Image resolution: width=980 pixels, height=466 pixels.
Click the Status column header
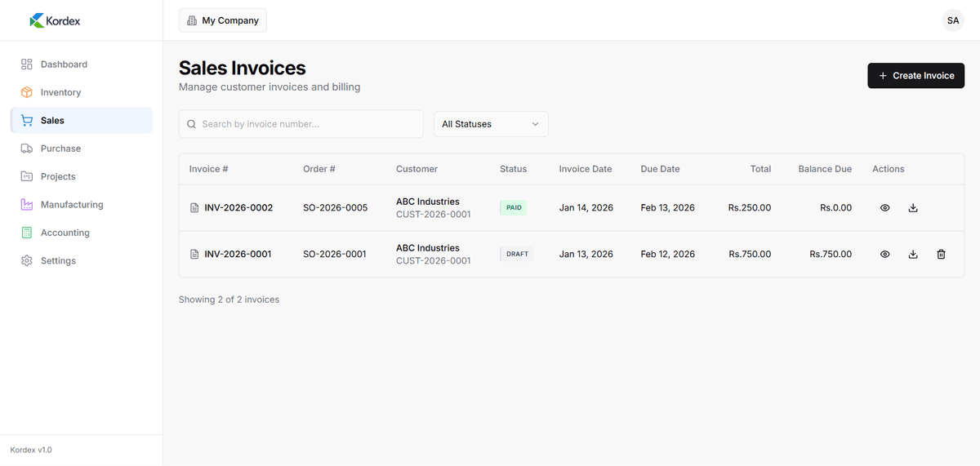click(513, 169)
